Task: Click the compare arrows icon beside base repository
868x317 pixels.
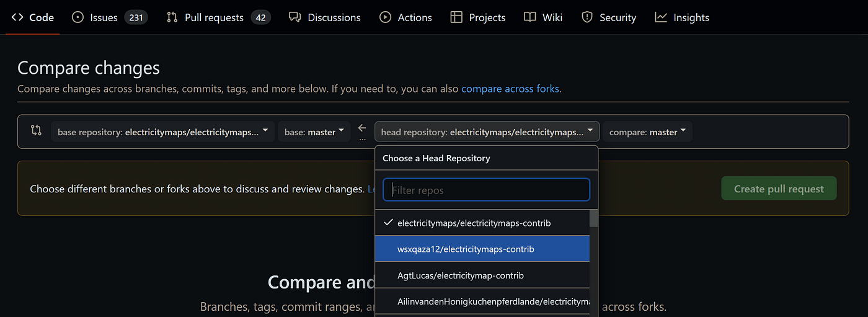Action: (36, 131)
